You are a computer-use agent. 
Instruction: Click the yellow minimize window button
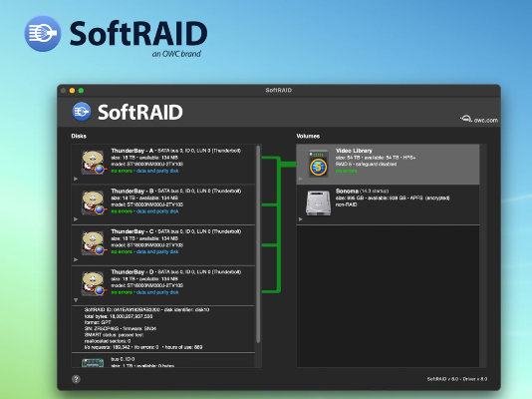(72, 91)
